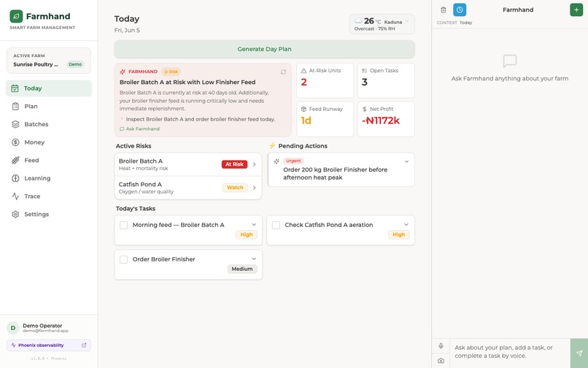Click High badge on Catfish aeration task
The height and width of the screenshot is (368, 588).
coord(398,234)
